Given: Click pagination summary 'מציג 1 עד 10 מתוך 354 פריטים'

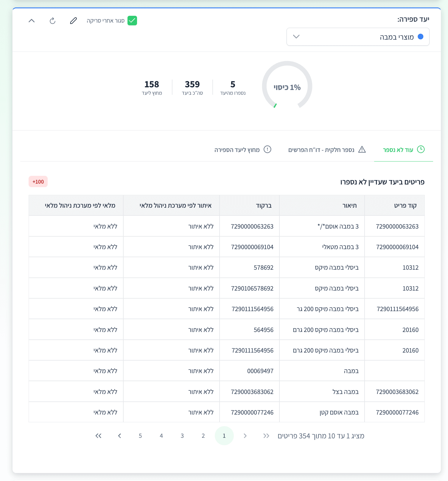Looking at the screenshot, I should point(321,436).
